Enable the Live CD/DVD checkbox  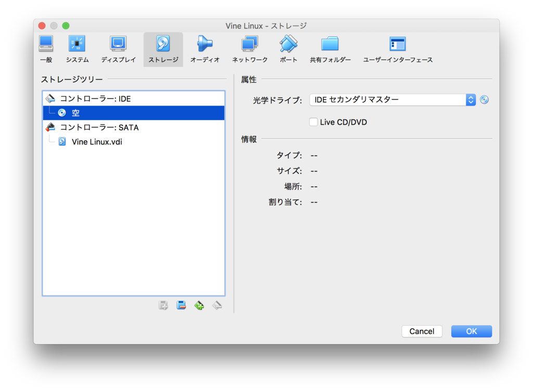(313, 122)
